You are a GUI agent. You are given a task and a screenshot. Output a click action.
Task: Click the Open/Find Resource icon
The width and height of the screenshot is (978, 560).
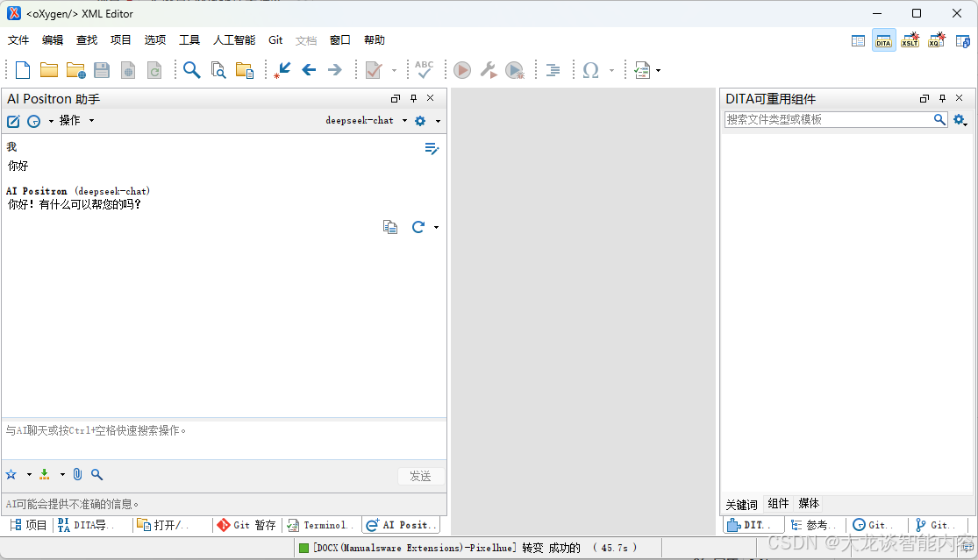pyautogui.click(x=245, y=70)
